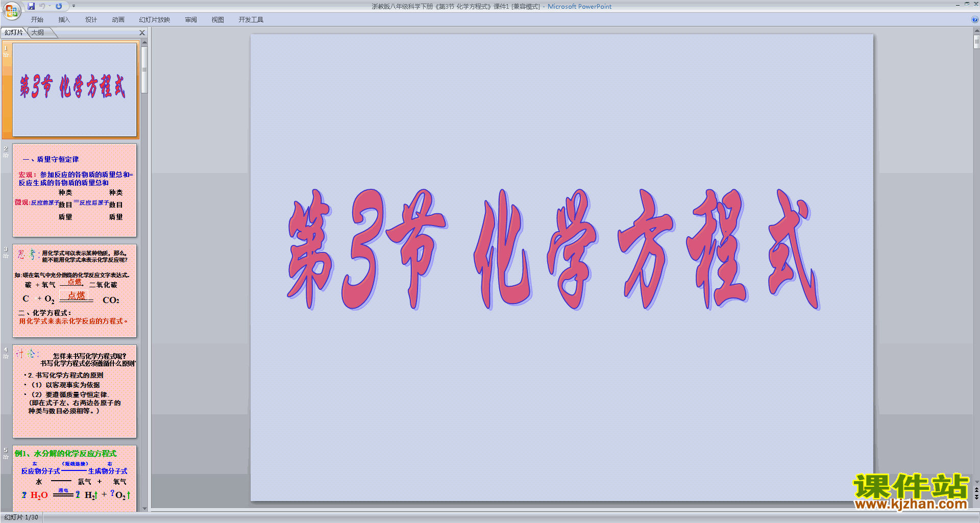Click main editor vertical scrollbar thumb

[976, 42]
